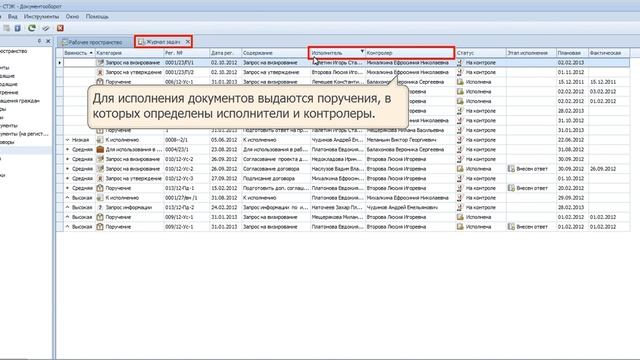
Task: Click the registration date 05.06.2012
Action: 224,140
